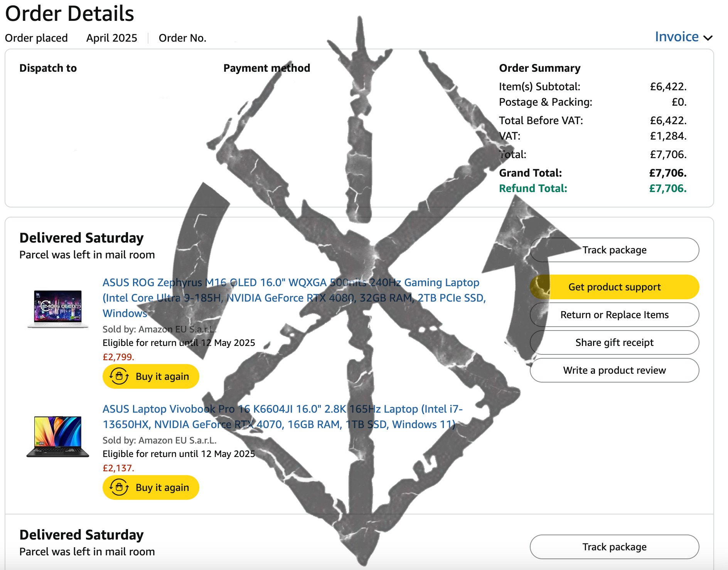Viewport: 728px width, 570px height.
Task: Open ASUS ROG Zephyrus M16 product link
Action: pos(294,298)
